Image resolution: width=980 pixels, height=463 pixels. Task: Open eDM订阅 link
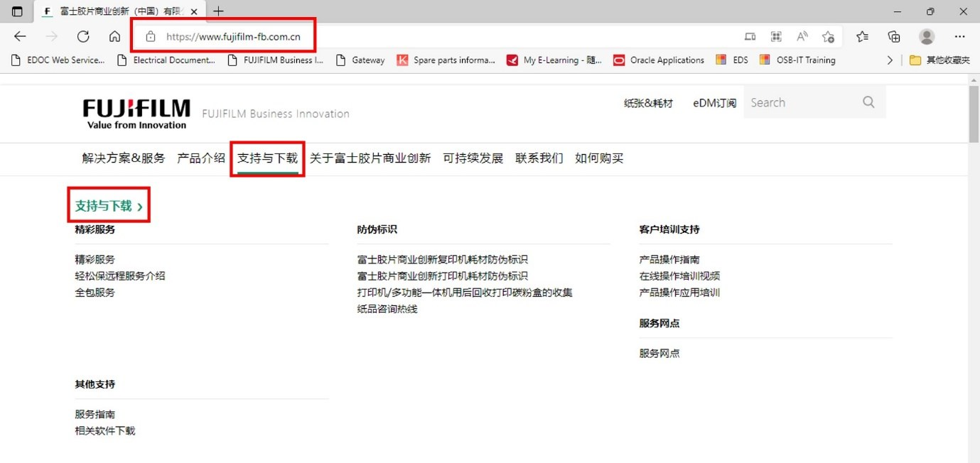tap(715, 103)
